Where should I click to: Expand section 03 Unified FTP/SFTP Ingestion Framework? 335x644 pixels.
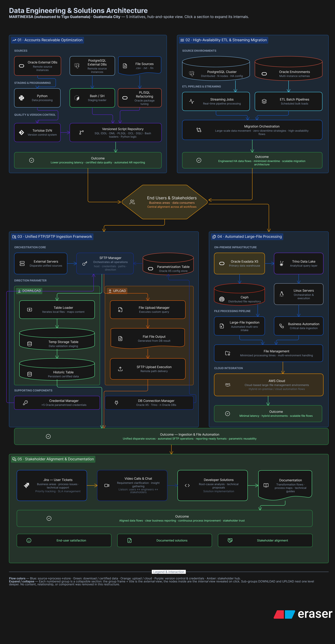(x=52, y=237)
